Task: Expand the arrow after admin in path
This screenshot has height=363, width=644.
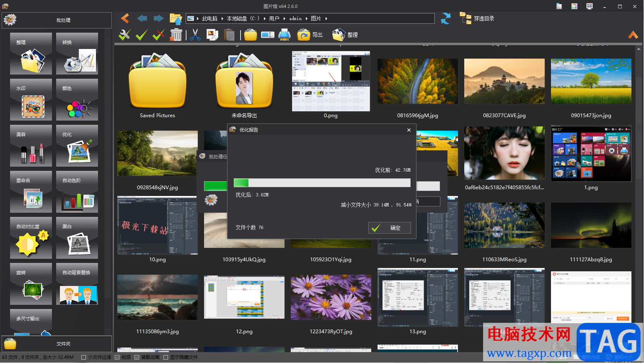Action: 306,18
